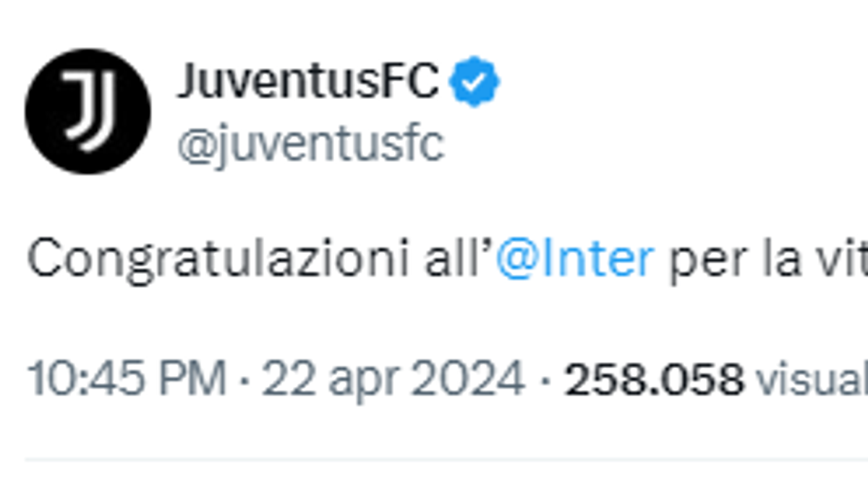Screen dimensions: 868x488
Task: View the 258.058 views count
Action: coord(654,379)
